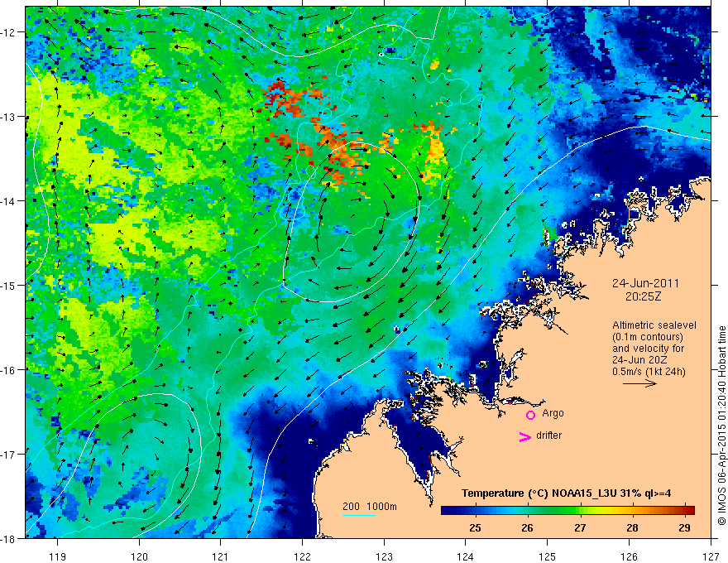
Task: Click the IMOS copyright timestamp text
Action: 721,426
